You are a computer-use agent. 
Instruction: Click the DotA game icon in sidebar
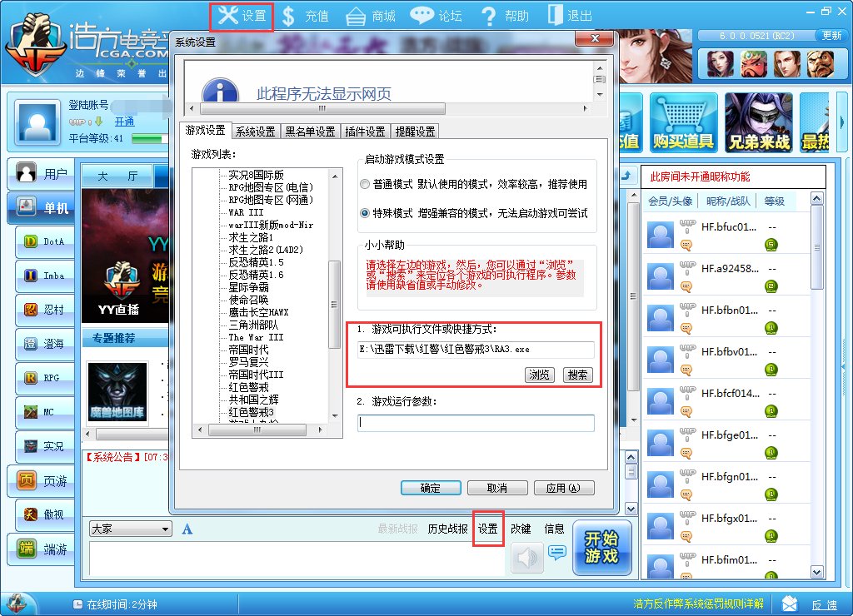click(x=30, y=241)
